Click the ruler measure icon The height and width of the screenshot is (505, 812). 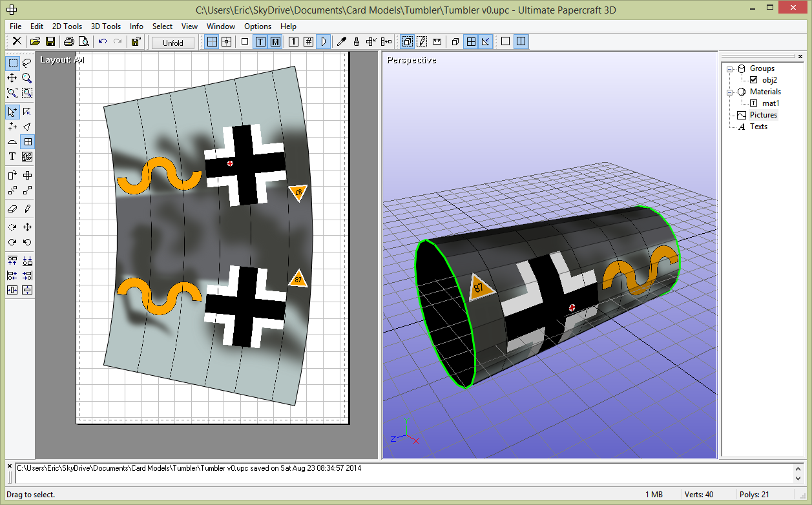pos(437,42)
